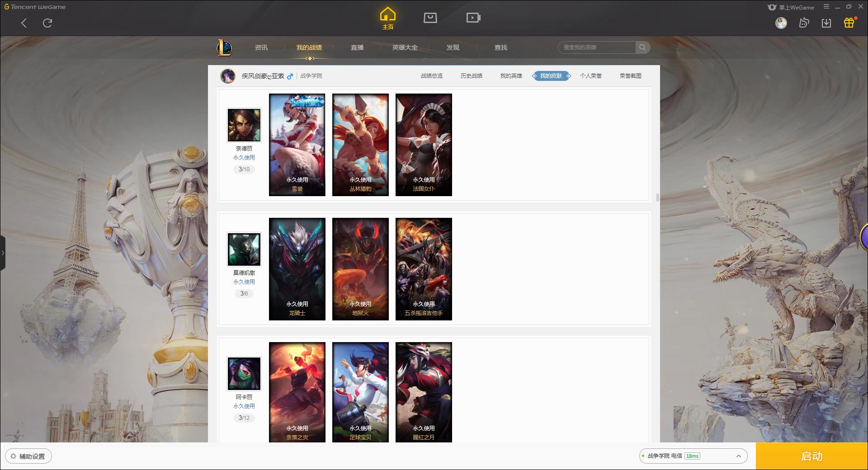Click the search magnifier icon
868x470 pixels.
click(642, 47)
